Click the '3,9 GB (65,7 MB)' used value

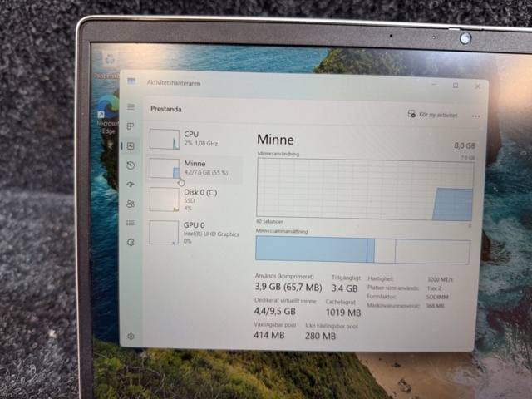288,287
